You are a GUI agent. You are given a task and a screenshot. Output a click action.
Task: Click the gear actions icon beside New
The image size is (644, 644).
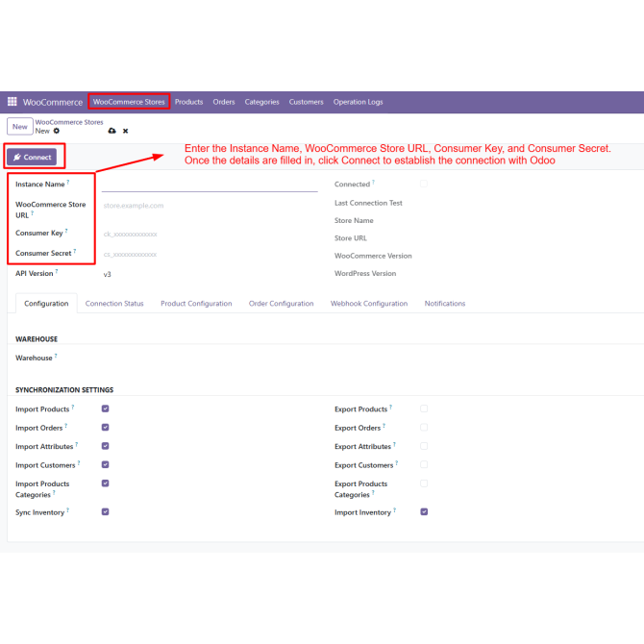[x=57, y=131]
